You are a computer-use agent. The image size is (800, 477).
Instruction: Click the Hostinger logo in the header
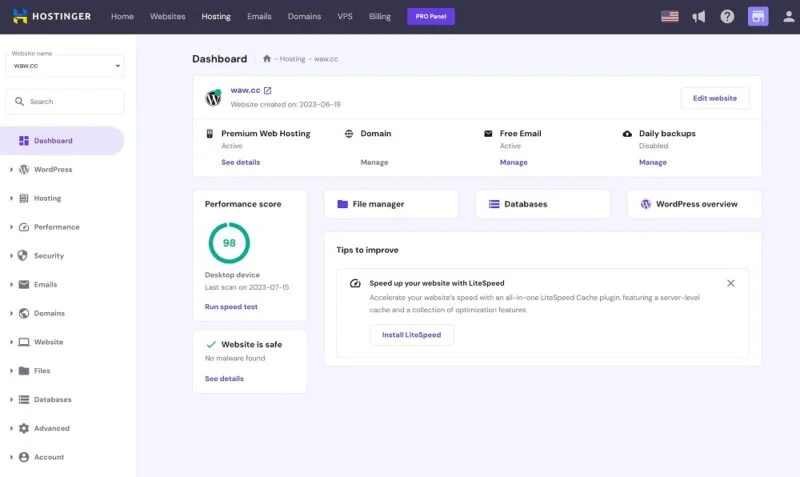[x=53, y=16]
